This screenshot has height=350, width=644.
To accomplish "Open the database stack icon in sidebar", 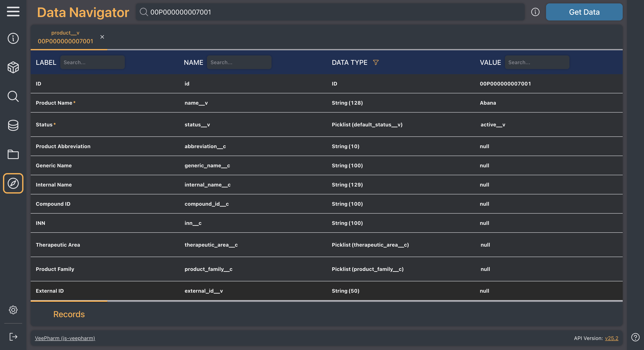I will tap(13, 125).
